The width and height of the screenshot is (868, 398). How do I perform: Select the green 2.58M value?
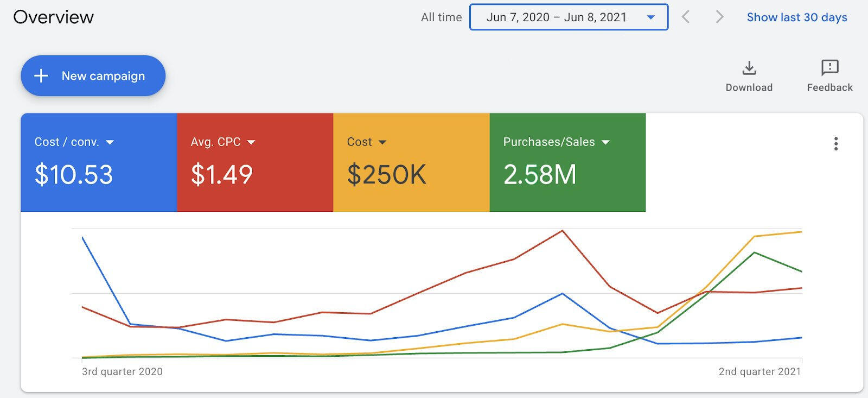click(x=540, y=175)
